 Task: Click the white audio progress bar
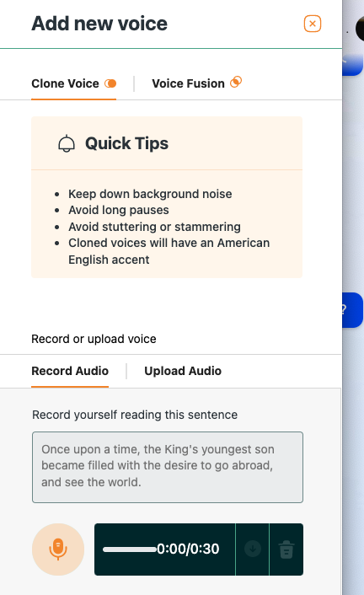point(130,549)
